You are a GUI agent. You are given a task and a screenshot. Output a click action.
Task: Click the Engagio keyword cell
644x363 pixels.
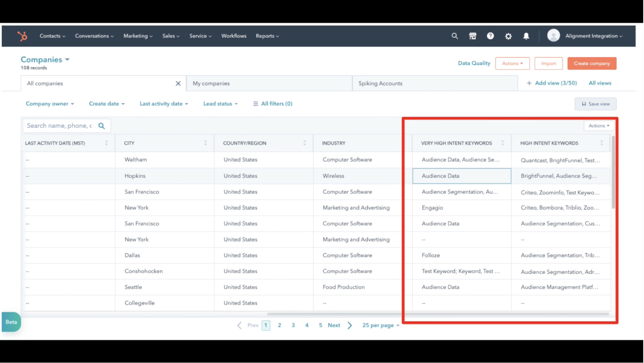462,208
